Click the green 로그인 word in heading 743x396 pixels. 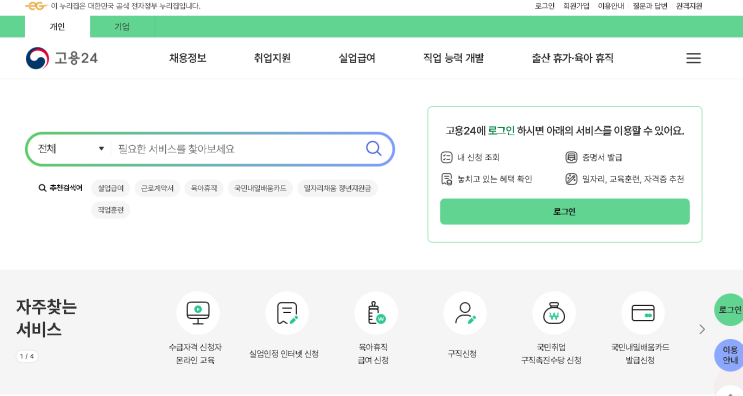[501, 130]
